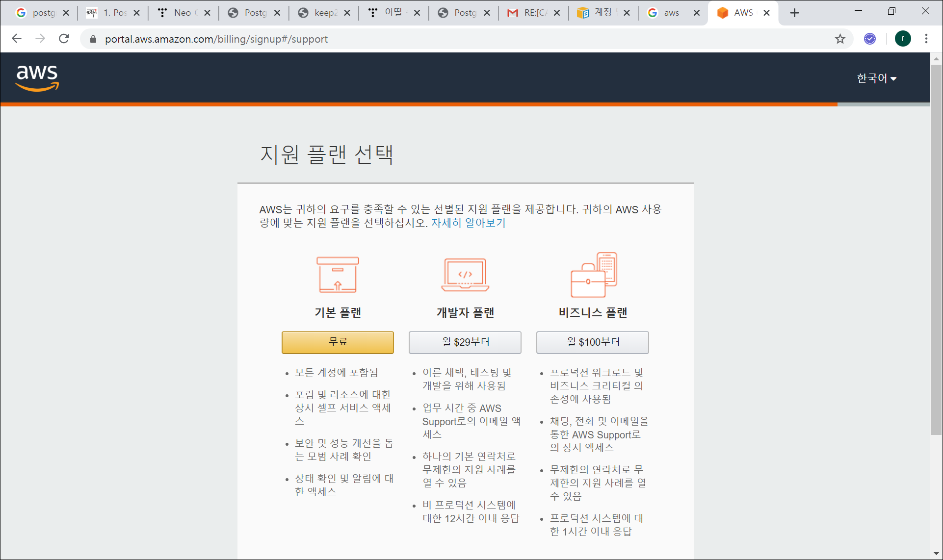
Task: Close the '어떨' tab
Action: pos(417,13)
